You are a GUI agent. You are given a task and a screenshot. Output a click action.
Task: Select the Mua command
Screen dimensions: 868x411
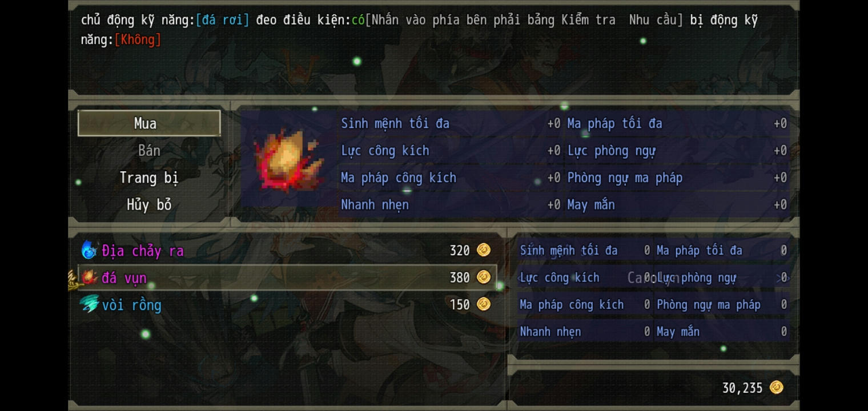tap(149, 123)
